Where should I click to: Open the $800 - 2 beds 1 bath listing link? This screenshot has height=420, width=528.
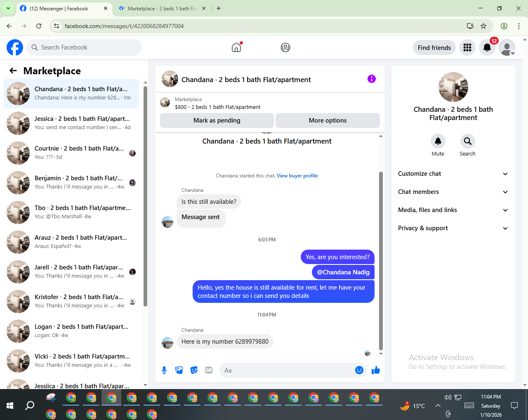(x=218, y=107)
